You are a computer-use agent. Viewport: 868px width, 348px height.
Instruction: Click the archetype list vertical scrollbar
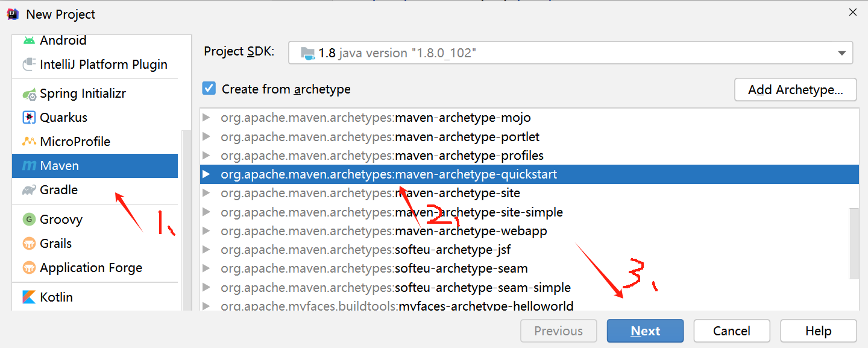854,244
